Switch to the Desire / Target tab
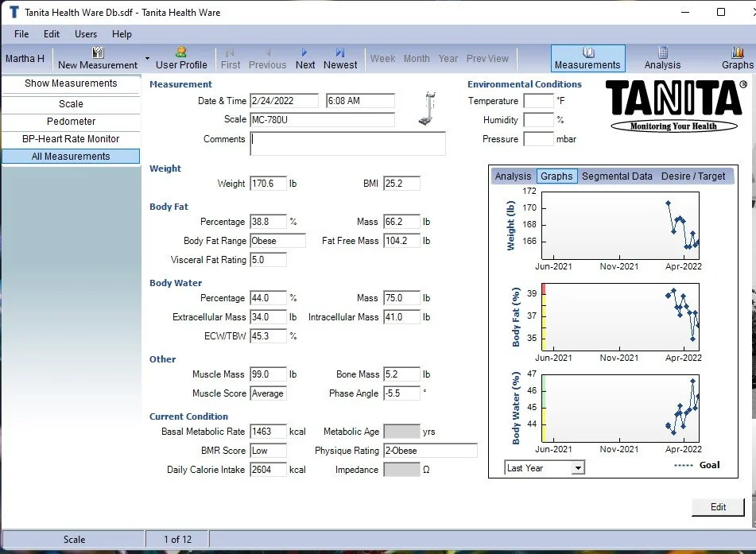756x554 pixels. click(693, 176)
